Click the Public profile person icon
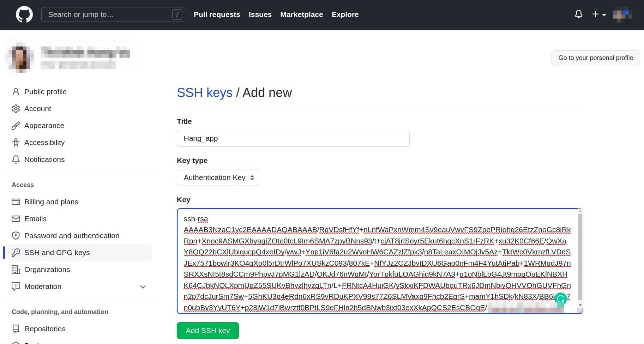The height and width of the screenshot is (344, 644). point(16,91)
